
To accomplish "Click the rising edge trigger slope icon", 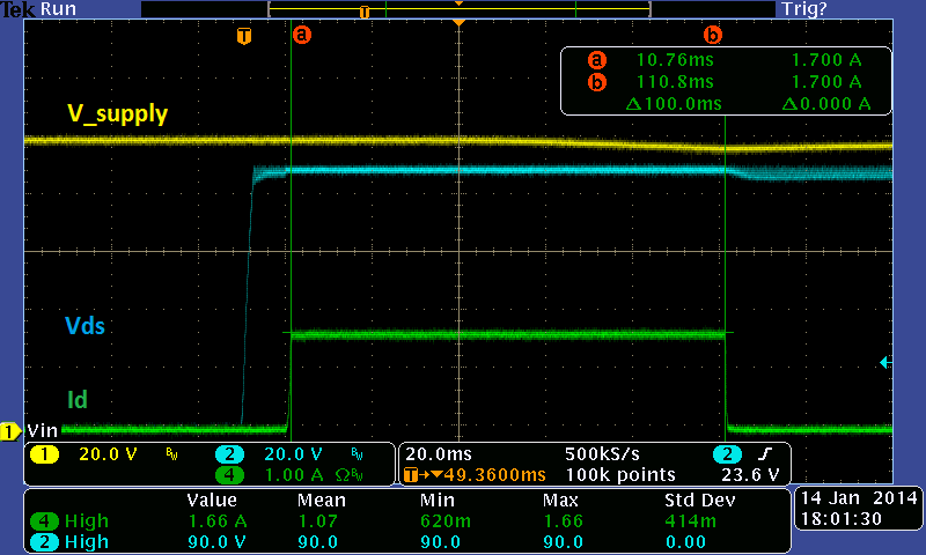I will 764,454.
